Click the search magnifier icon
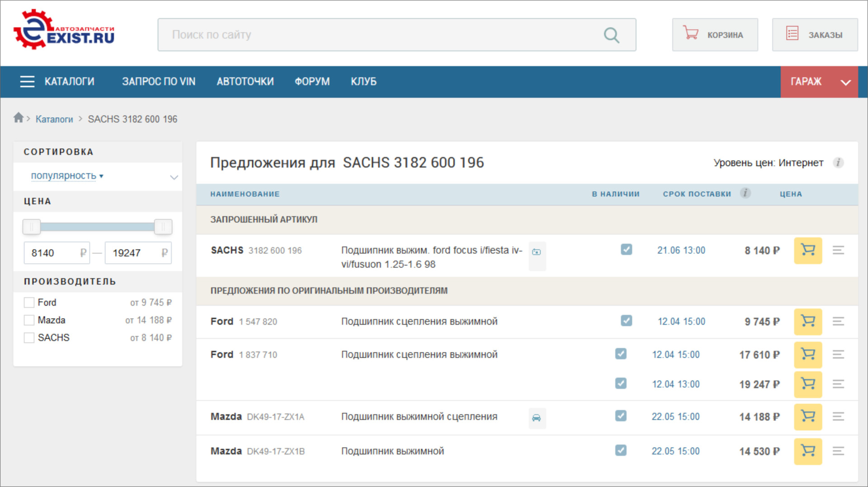The image size is (868, 487). [x=611, y=35]
